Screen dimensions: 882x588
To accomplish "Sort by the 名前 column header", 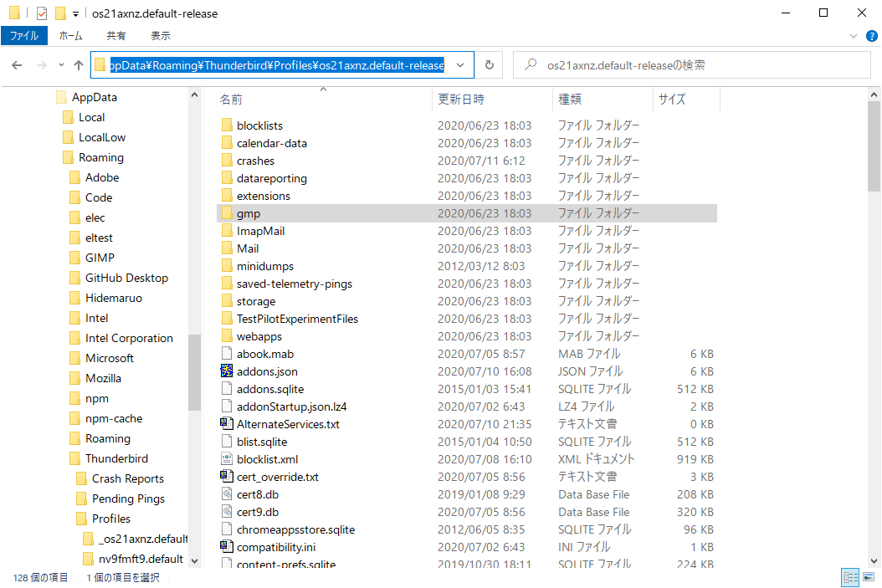I will click(x=231, y=99).
